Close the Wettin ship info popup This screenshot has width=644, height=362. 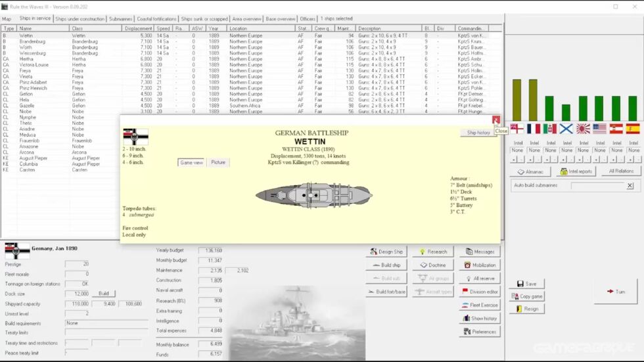pyautogui.click(x=495, y=120)
